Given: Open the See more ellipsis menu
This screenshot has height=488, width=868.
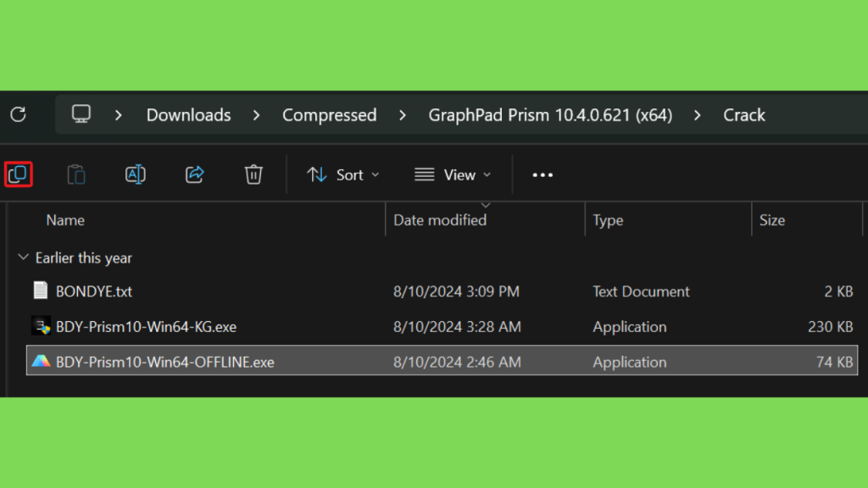Looking at the screenshot, I should pyautogui.click(x=542, y=175).
